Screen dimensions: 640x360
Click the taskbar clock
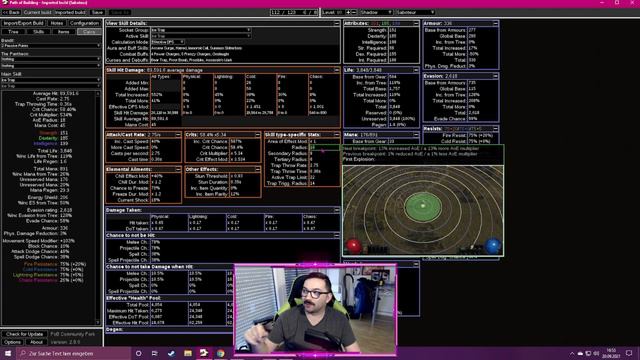click(611, 353)
